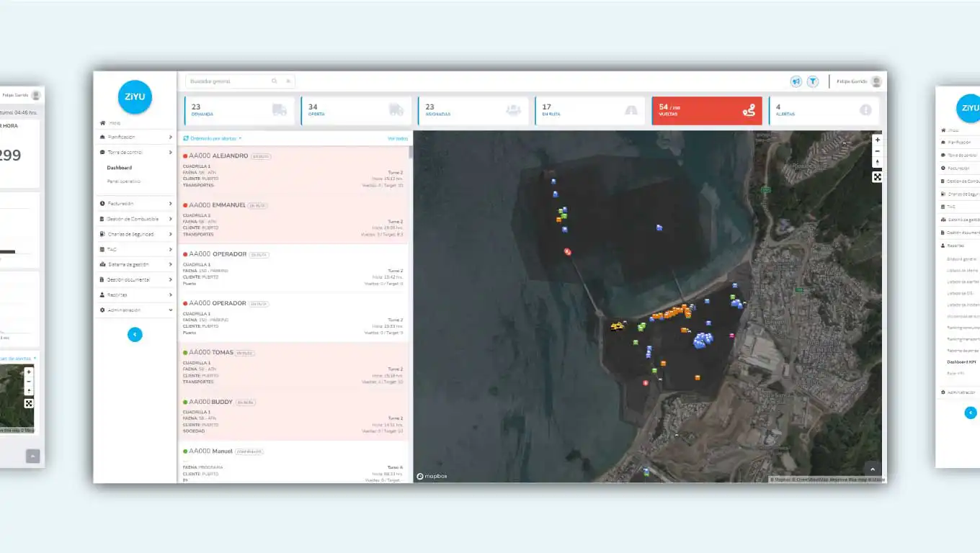The image size is (980, 553).
Task: Select the Dashboard submenu item
Action: [x=120, y=168]
